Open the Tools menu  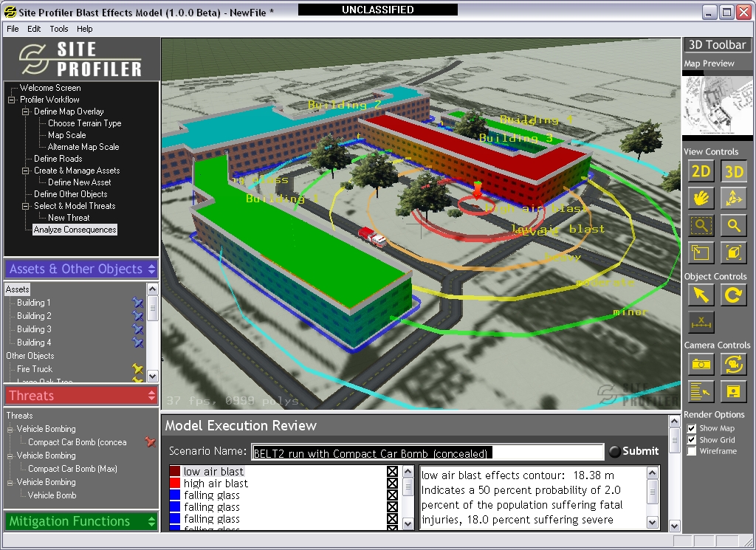59,29
